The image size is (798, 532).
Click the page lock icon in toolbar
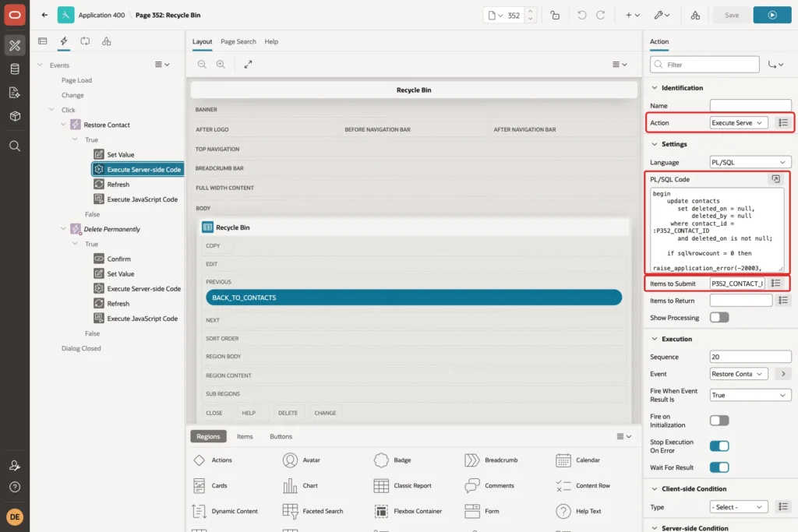tap(555, 16)
